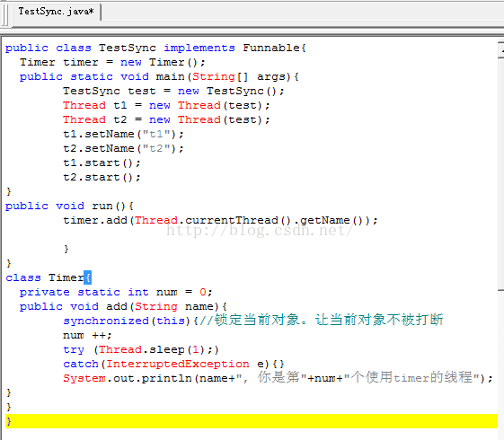Click the Chinese comment after synchronized(this)

[322, 321]
